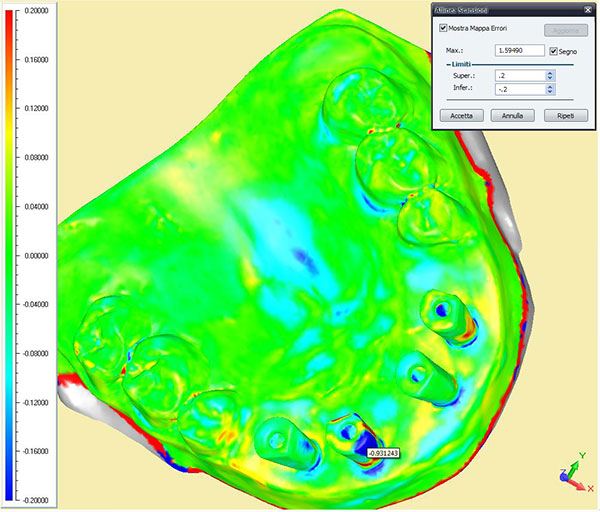Click the Ripeti button
The width and height of the screenshot is (600, 512).
click(x=566, y=116)
